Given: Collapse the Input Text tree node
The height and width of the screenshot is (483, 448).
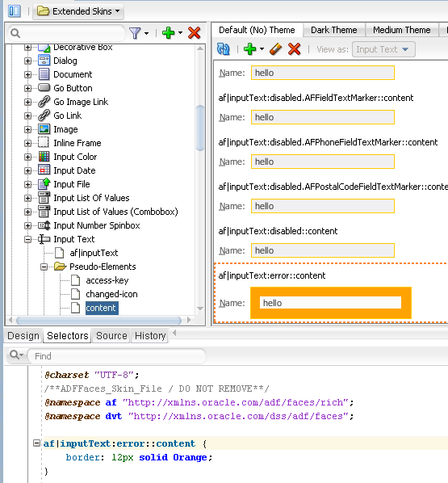Looking at the screenshot, I should [27, 239].
